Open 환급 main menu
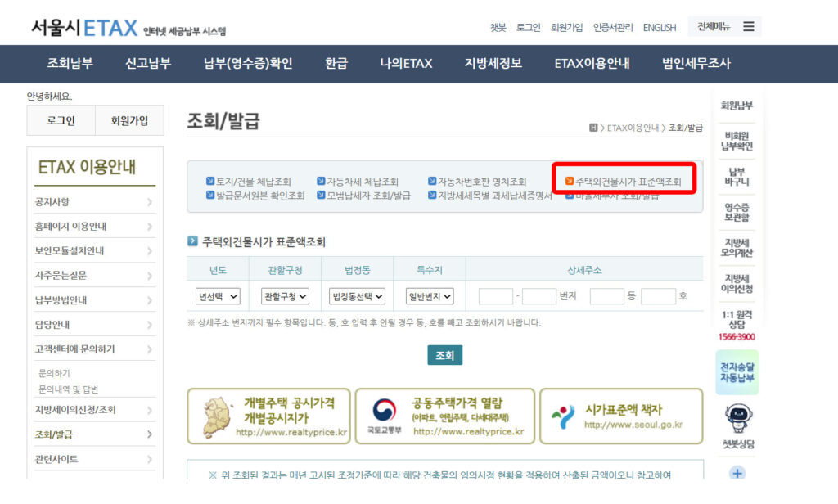Viewport: 838px width, 504px height. point(336,63)
